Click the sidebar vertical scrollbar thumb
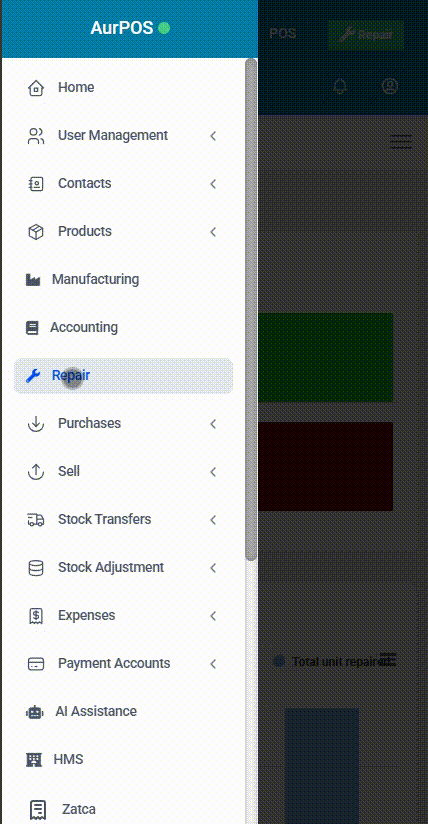 pyautogui.click(x=251, y=309)
